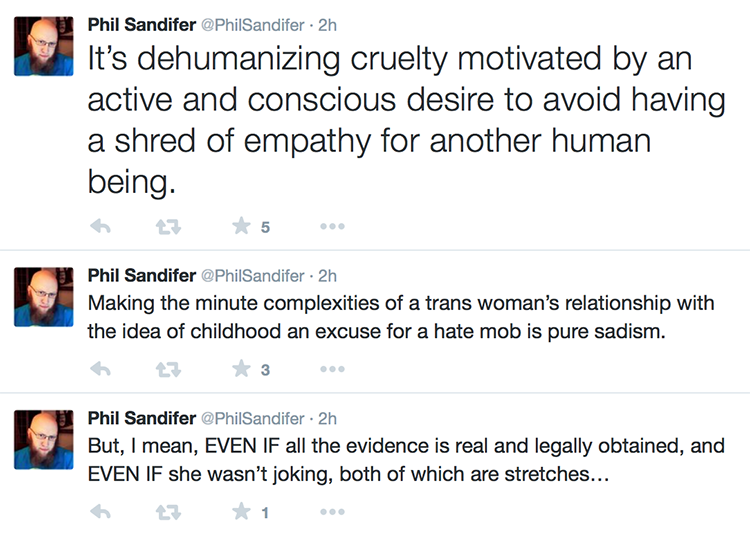Reply to the 'dehumanizing cruelty' tweet
The height and width of the screenshot is (535, 750).
tap(100, 226)
